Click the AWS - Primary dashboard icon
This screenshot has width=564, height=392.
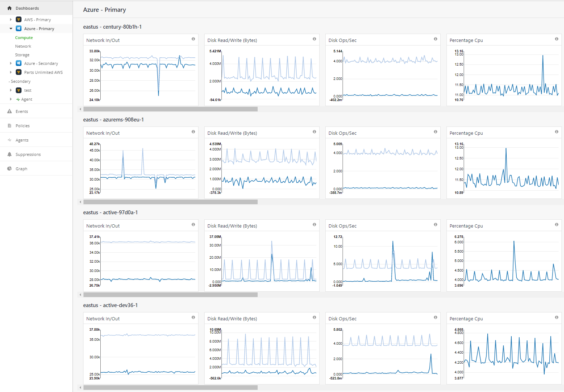point(19,20)
